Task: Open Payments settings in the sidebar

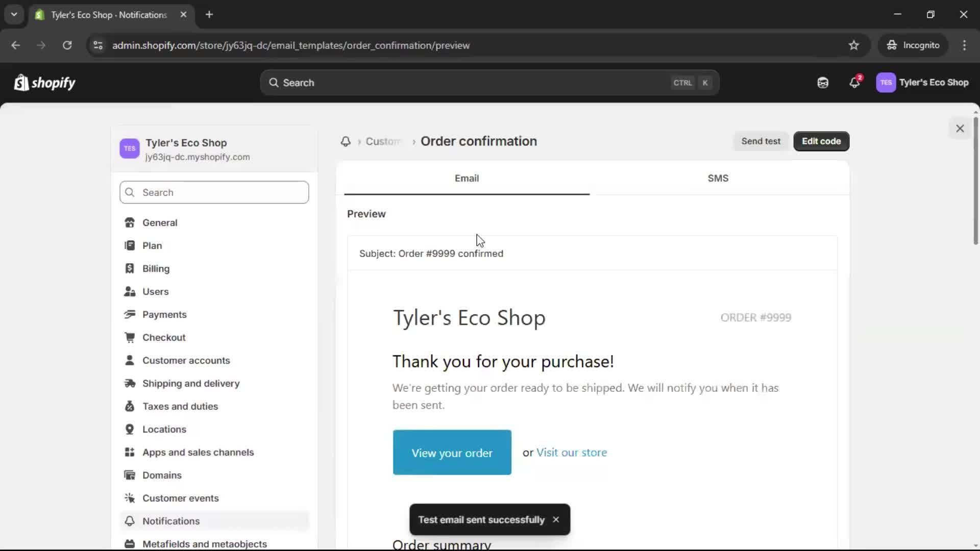Action: (x=164, y=314)
